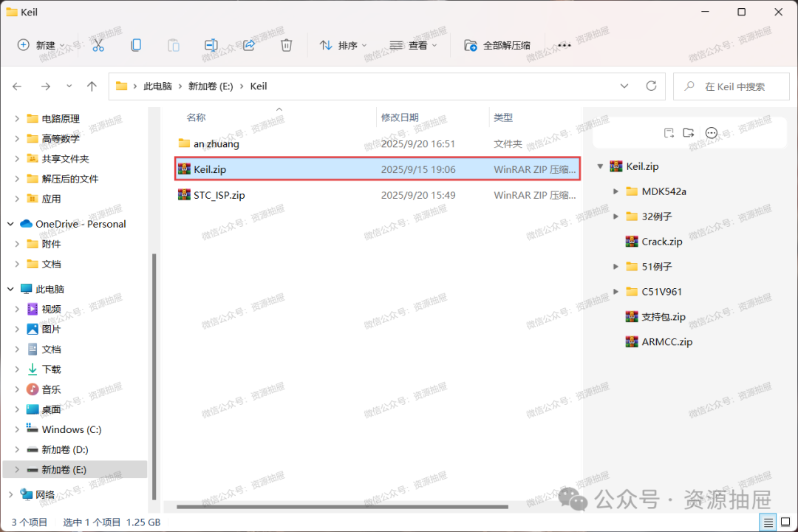Click the Rename icon in toolbar
This screenshot has height=532, width=798.
211,45
